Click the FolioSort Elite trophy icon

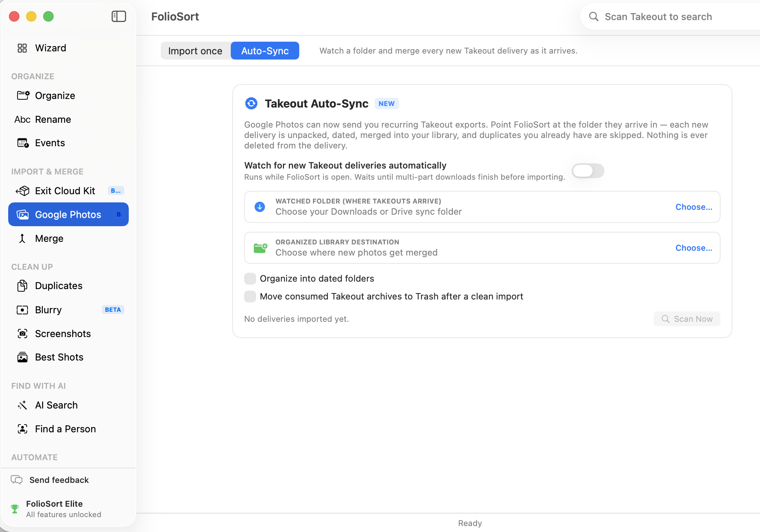point(15,509)
